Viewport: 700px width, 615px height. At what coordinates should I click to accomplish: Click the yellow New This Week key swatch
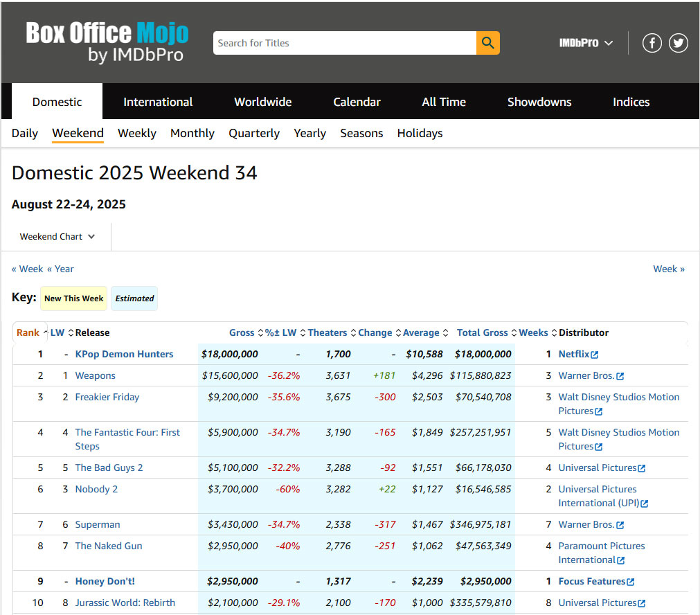tap(73, 298)
